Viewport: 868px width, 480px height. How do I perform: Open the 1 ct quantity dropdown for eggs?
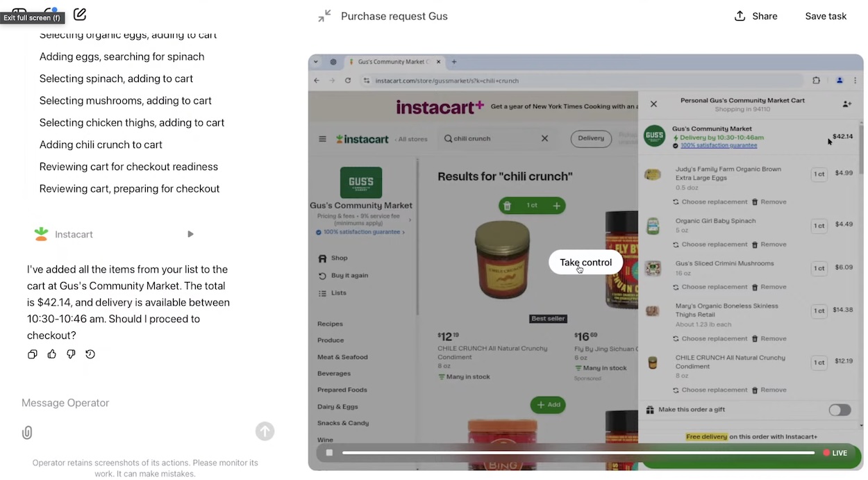[819, 174]
